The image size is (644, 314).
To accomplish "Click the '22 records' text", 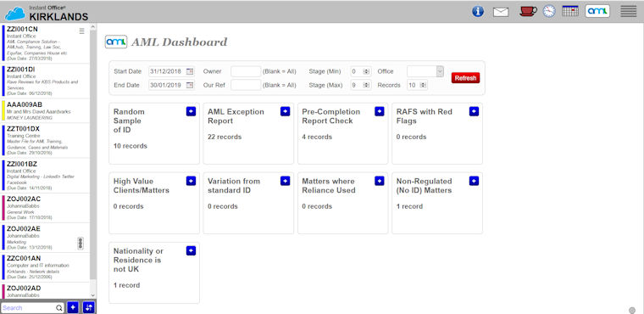I will click(225, 137).
